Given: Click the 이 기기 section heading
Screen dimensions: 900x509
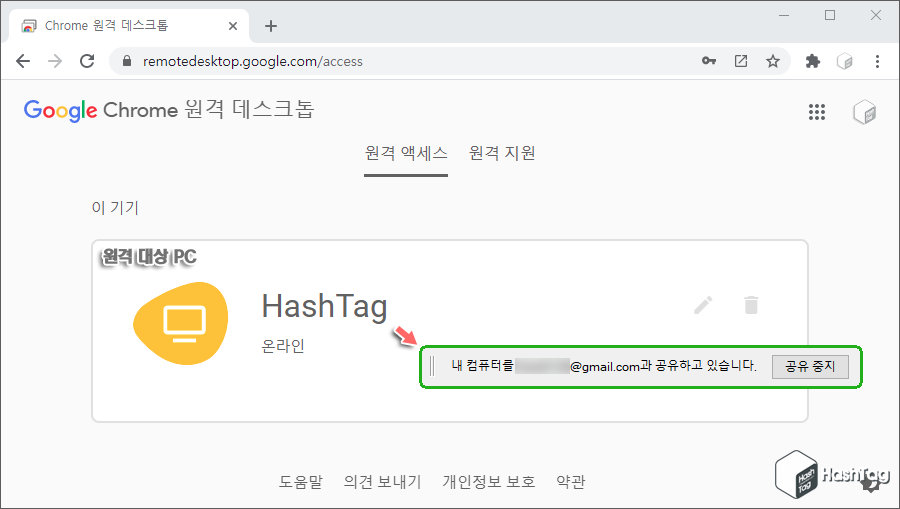Looking at the screenshot, I should pos(115,207).
